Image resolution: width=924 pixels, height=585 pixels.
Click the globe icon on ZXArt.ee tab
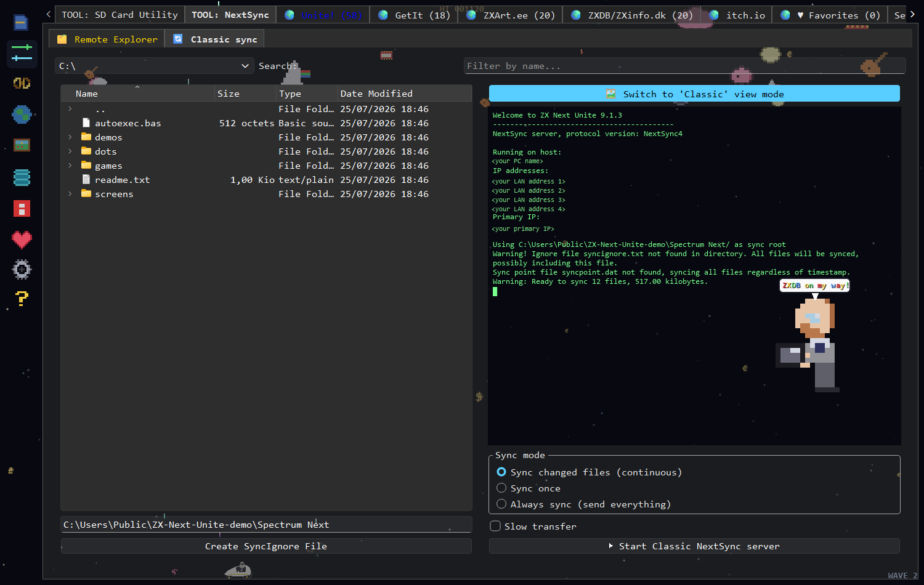[471, 15]
